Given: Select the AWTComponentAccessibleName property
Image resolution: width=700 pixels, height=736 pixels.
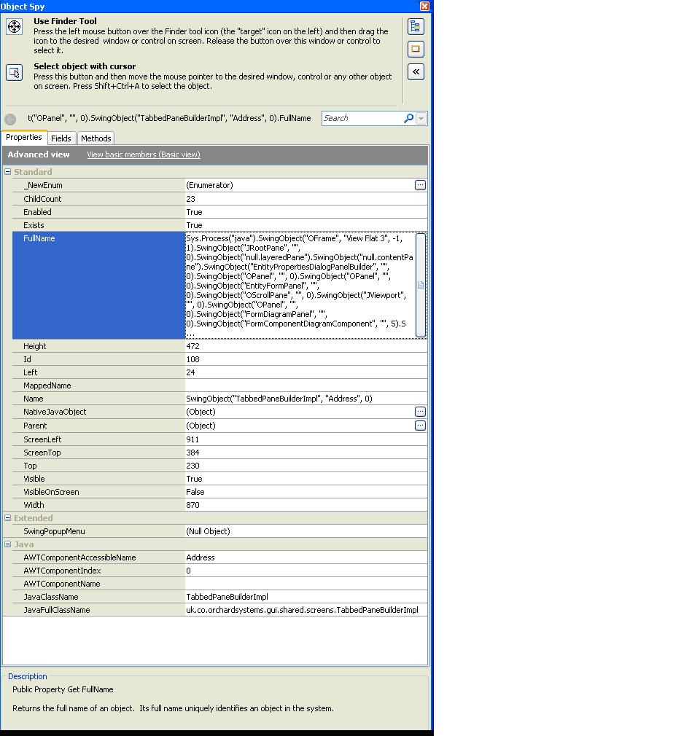Looking at the screenshot, I should coord(79,557).
